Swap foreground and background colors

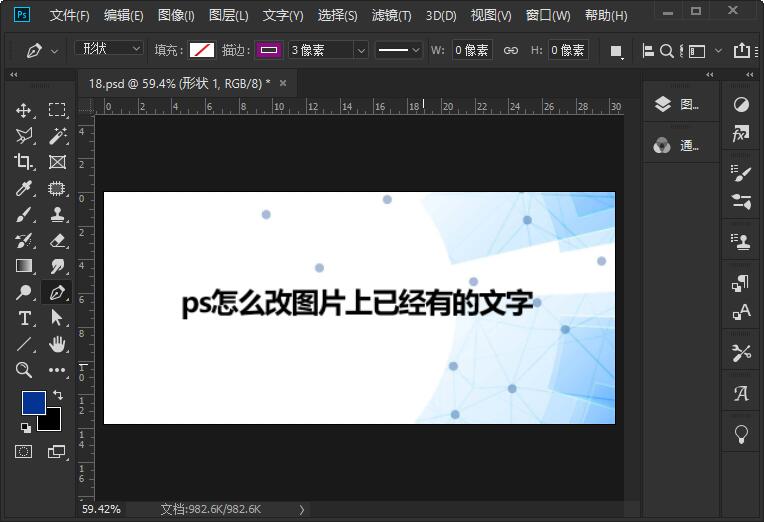click(x=58, y=394)
